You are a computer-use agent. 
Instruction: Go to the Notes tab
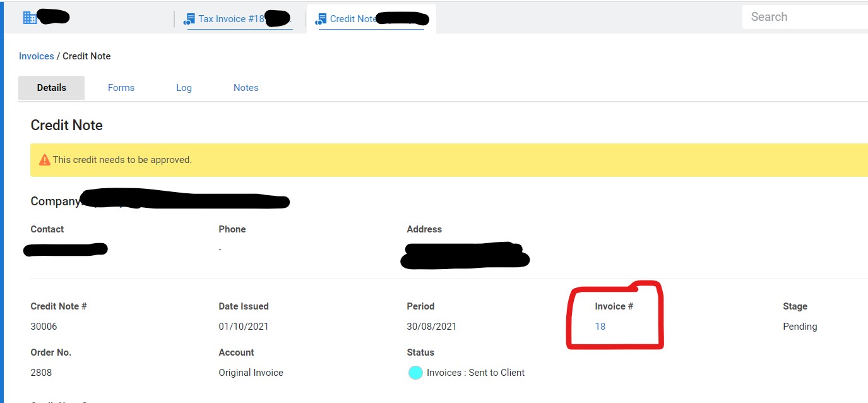pos(246,88)
